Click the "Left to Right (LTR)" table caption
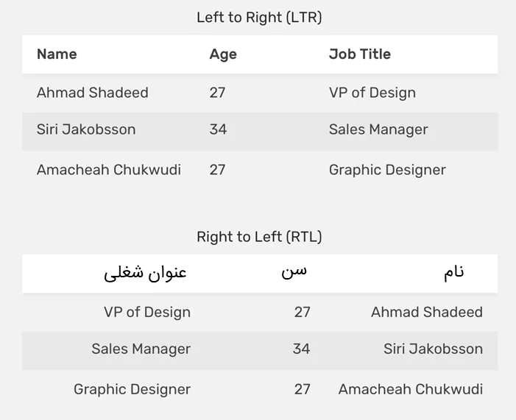The height and width of the screenshot is (420, 516). (259, 17)
